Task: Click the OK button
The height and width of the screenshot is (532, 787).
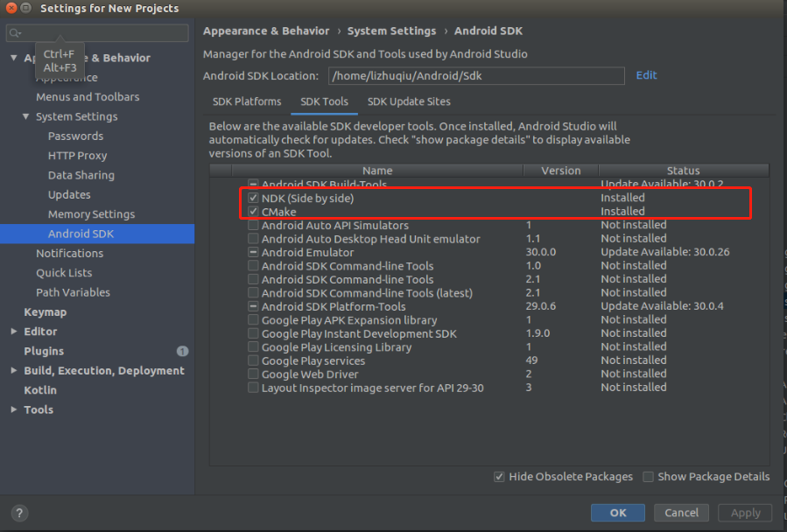Action: (x=618, y=513)
